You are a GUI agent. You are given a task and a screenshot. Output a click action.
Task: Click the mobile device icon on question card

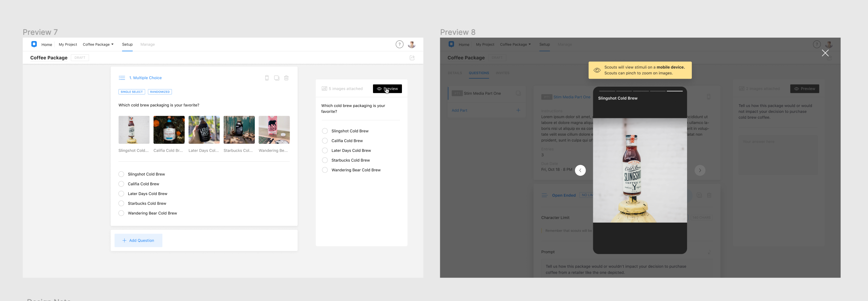coord(267,78)
